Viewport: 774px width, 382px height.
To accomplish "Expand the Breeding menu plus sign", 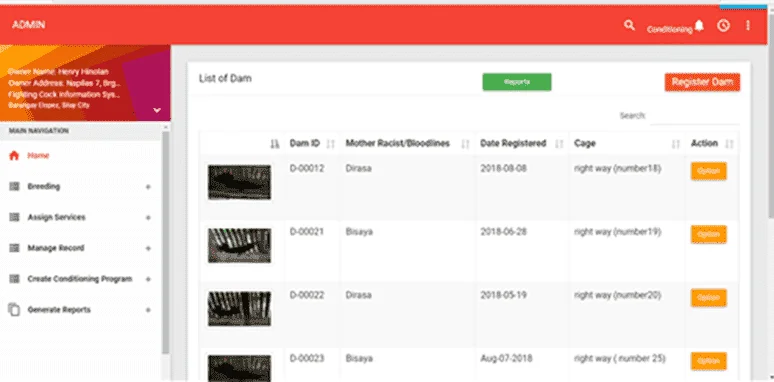I will 148,187.
